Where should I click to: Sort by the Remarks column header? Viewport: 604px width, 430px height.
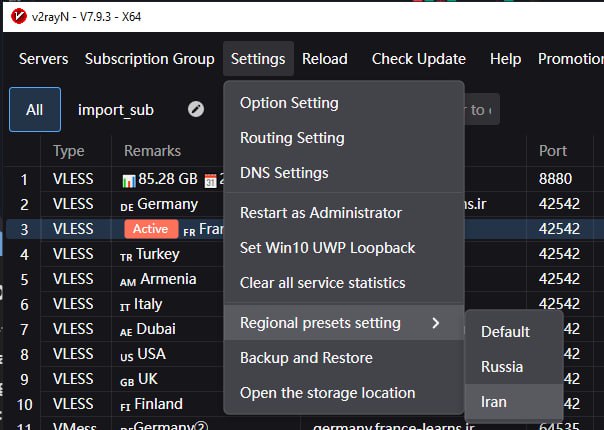[153, 151]
